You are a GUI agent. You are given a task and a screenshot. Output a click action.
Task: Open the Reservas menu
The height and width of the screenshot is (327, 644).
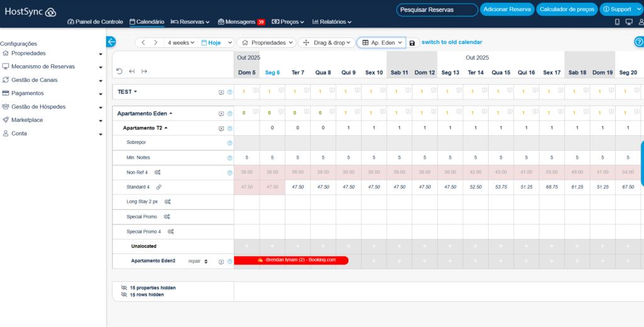tap(191, 22)
